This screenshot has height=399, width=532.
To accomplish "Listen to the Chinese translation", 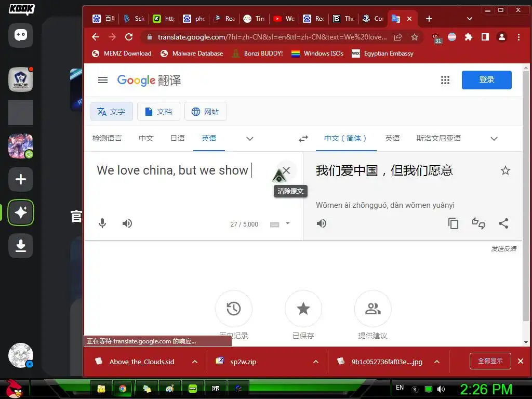I will coord(321,223).
